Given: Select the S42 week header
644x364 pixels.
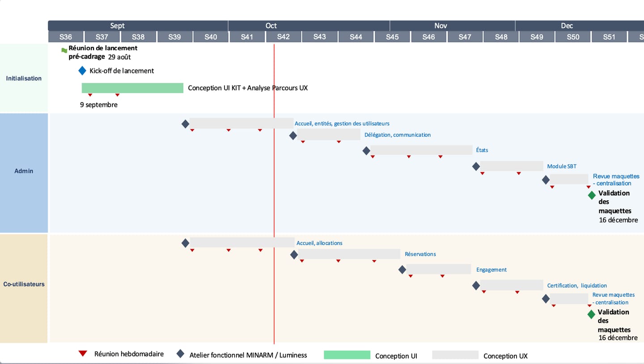Looking at the screenshot, I should [284, 37].
